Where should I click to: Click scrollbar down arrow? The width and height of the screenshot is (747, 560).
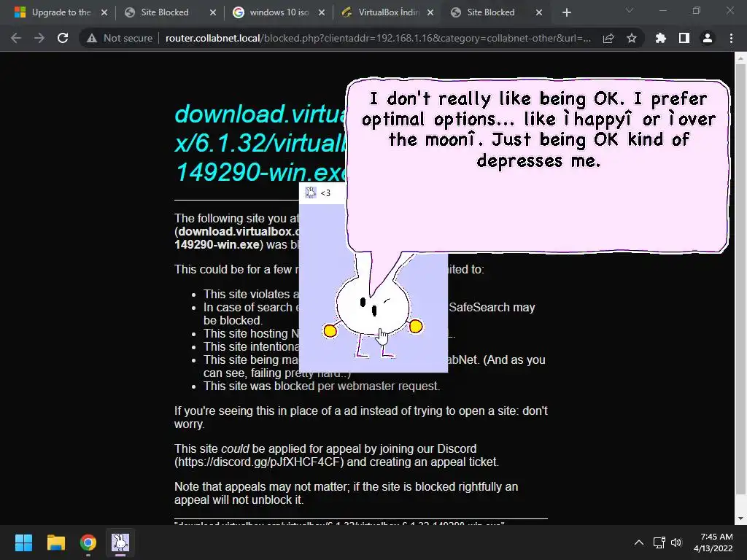click(740, 518)
